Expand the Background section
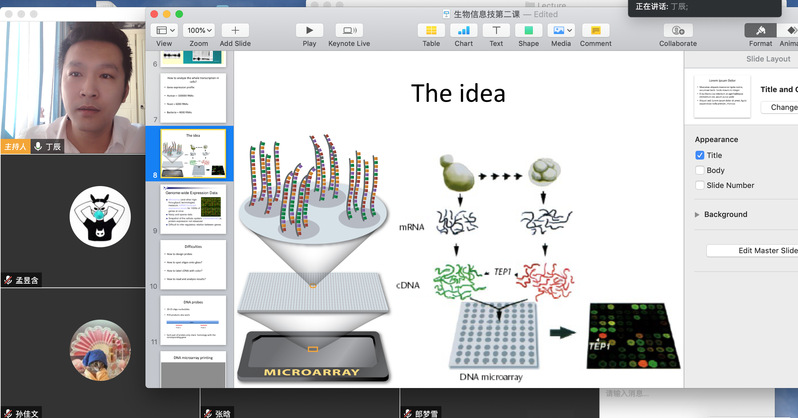798x418 pixels. point(697,215)
